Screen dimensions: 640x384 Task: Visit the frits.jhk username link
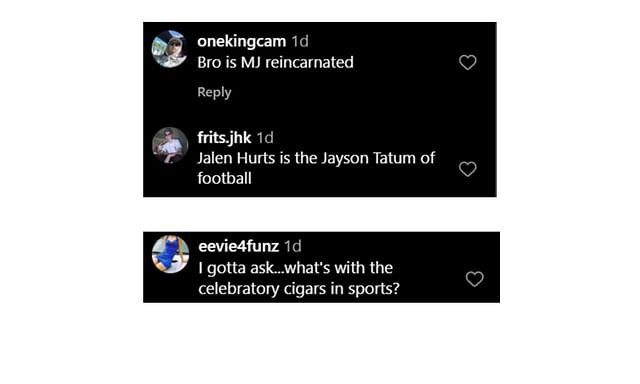(224, 138)
